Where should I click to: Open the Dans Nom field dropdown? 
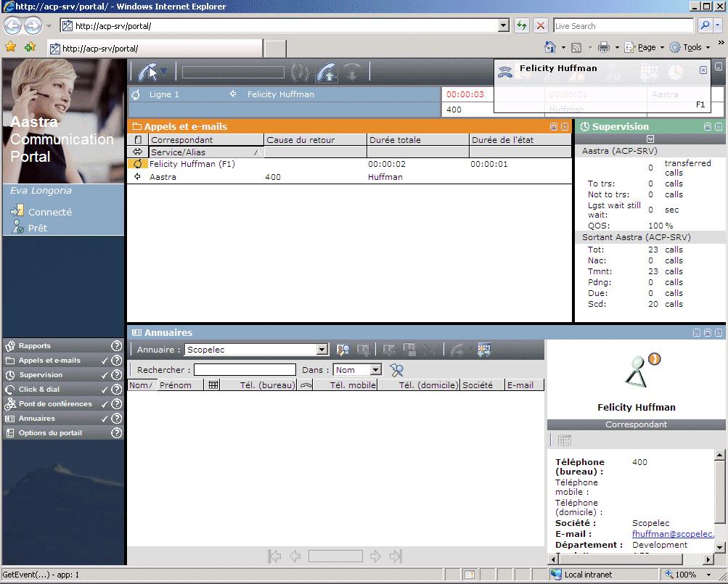pyautogui.click(x=375, y=370)
